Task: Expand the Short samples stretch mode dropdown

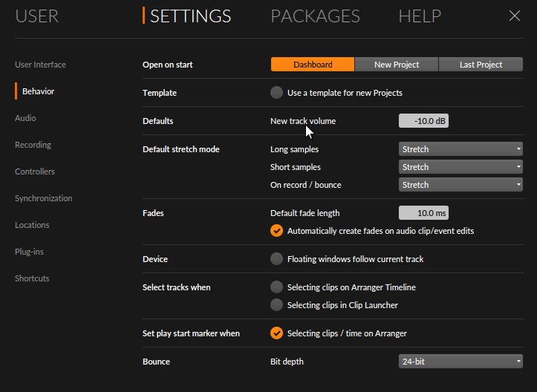Action: pyautogui.click(x=460, y=167)
